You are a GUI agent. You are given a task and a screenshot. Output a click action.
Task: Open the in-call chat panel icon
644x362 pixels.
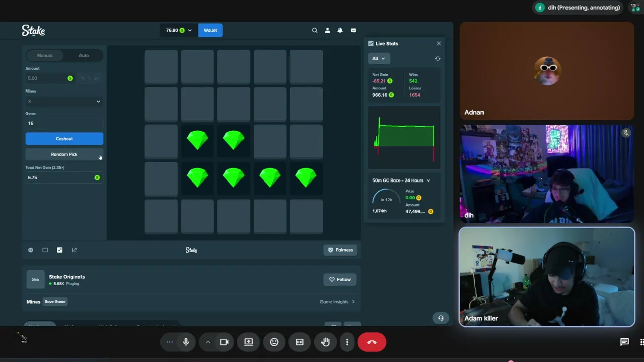pyautogui.click(x=624, y=342)
